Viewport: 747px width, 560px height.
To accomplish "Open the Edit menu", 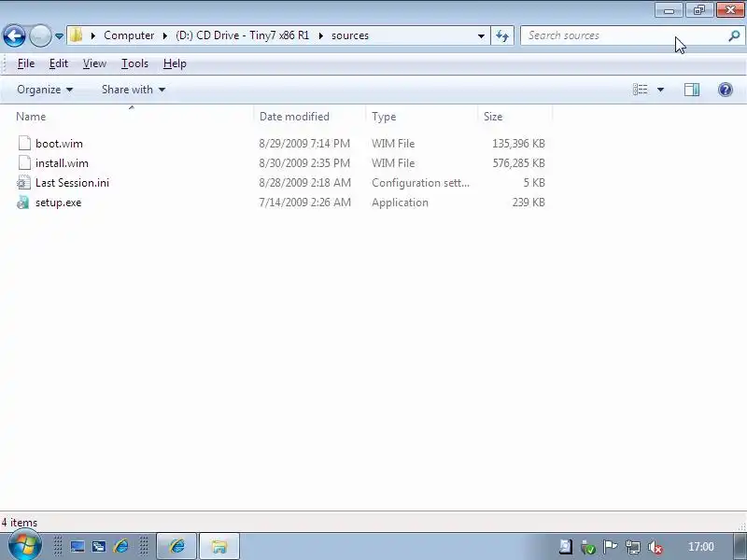I will click(x=59, y=63).
